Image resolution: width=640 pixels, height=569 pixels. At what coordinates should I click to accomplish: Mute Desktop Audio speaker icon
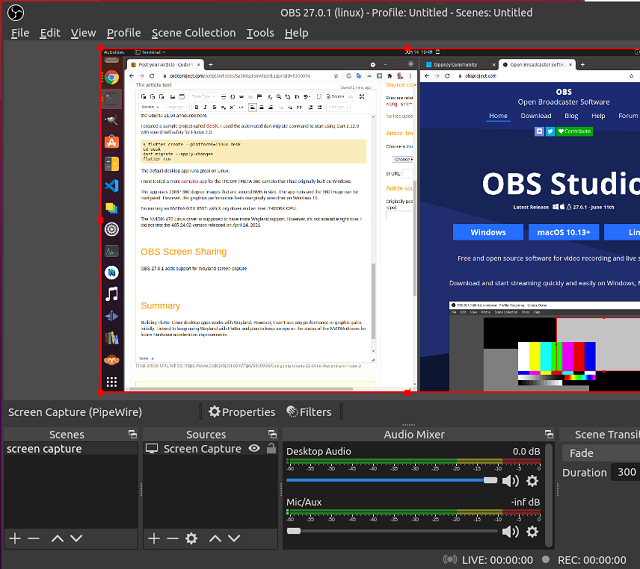click(x=510, y=481)
